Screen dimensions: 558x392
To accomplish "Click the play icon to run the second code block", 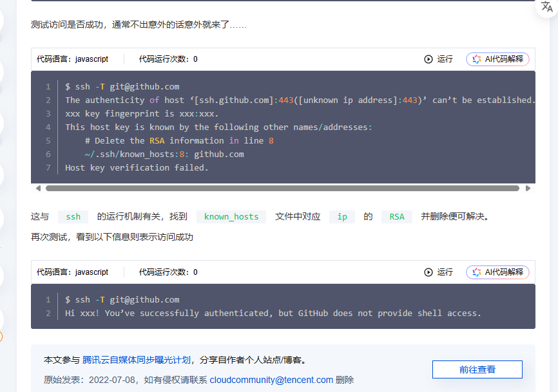I will coord(428,272).
